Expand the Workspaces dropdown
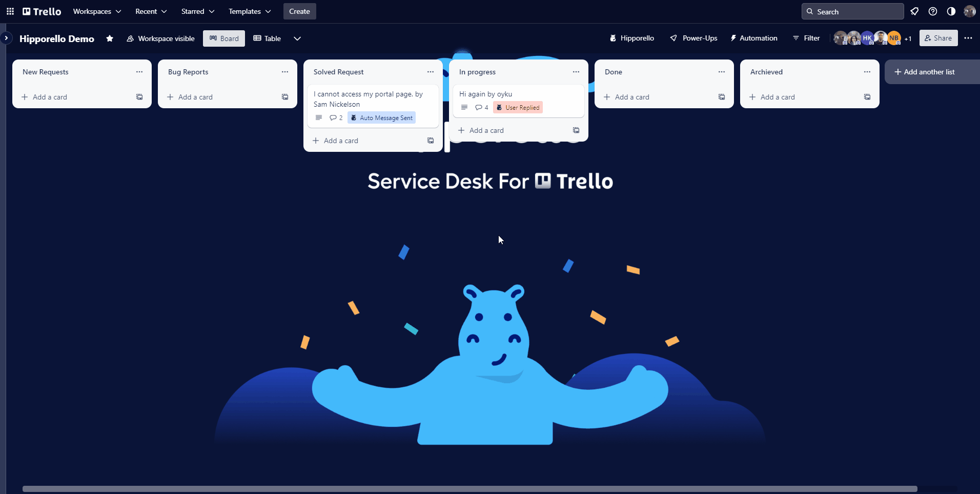This screenshot has width=980, height=494. [x=96, y=11]
